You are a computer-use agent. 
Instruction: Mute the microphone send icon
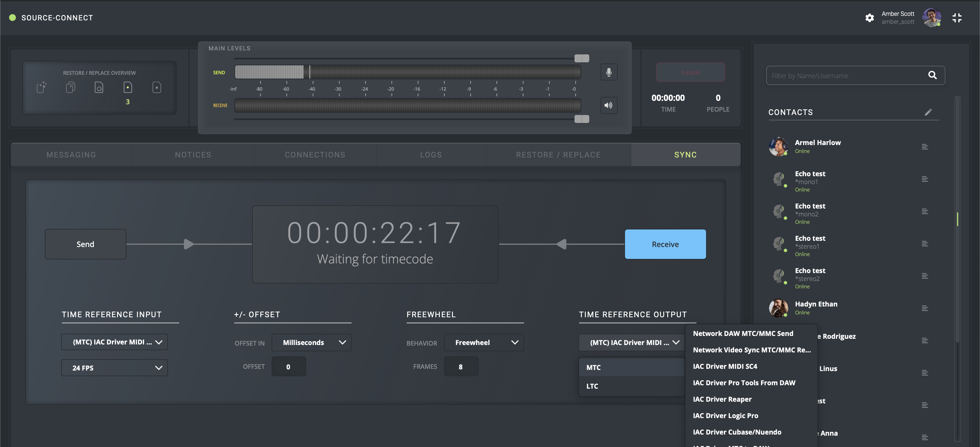[609, 72]
